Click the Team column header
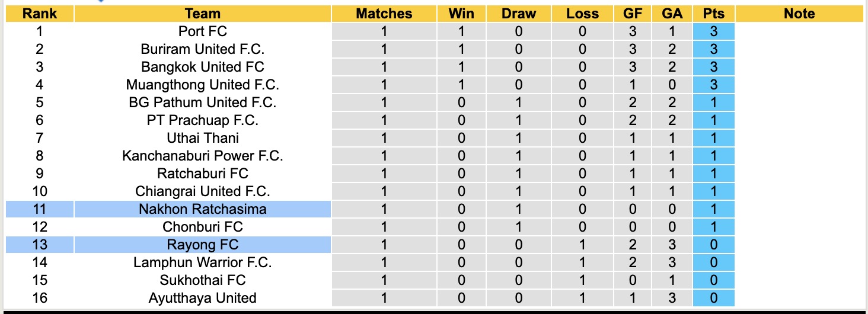 click(203, 14)
